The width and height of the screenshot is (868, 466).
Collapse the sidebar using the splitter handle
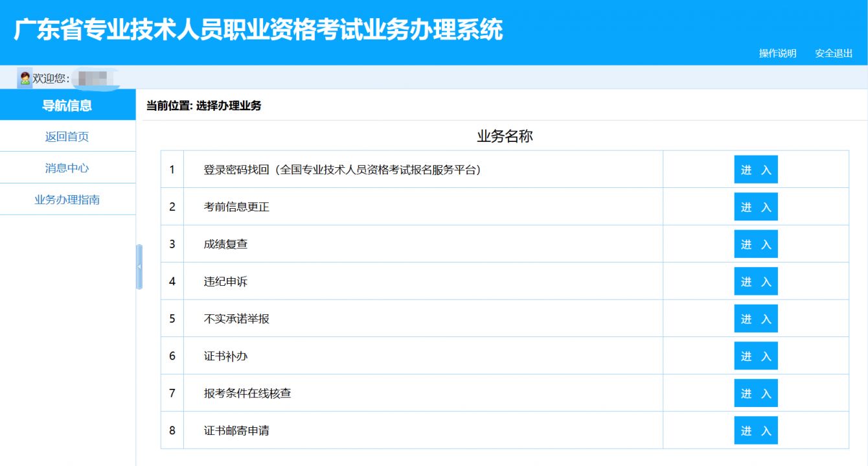[x=139, y=266]
